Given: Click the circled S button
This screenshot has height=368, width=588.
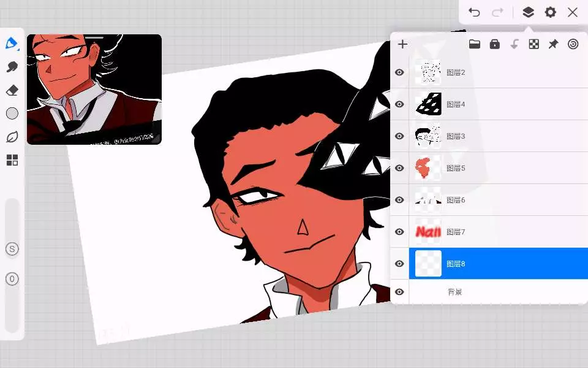Looking at the screenshot, I should coord(12,248).
